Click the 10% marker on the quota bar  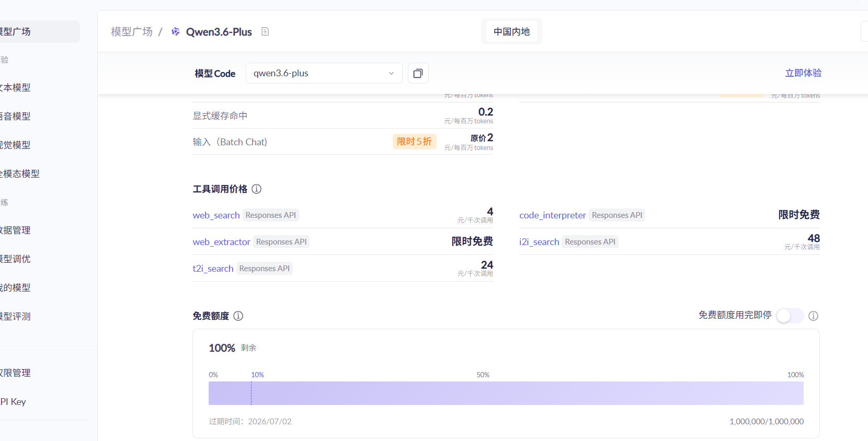click(x=257, y=375)
